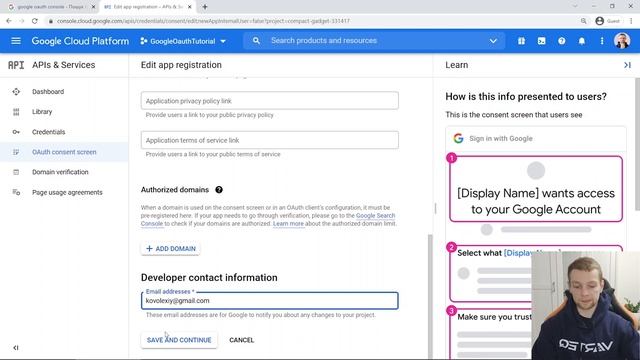Go to the Dashboard page

click(x=48, y=92)
